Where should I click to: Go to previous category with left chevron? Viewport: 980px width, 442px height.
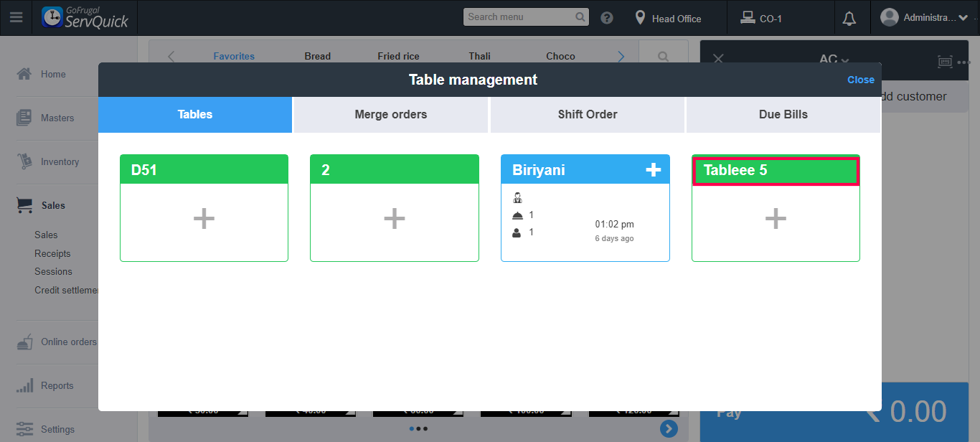pos(171,56)
